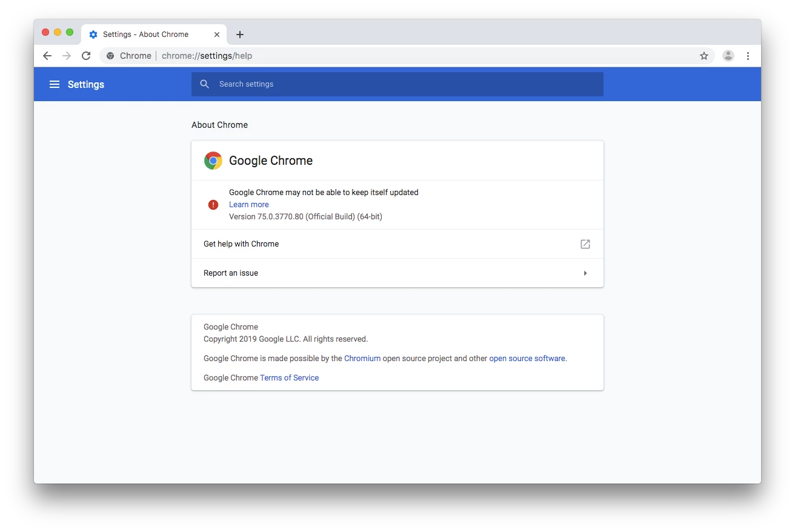795x532 pixels.
Task: Click the update warning message text
Action: pos(324,192)
